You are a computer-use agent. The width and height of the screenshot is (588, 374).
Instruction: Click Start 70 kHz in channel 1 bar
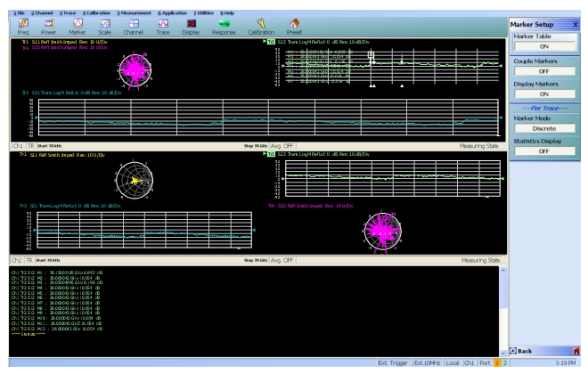50,146
